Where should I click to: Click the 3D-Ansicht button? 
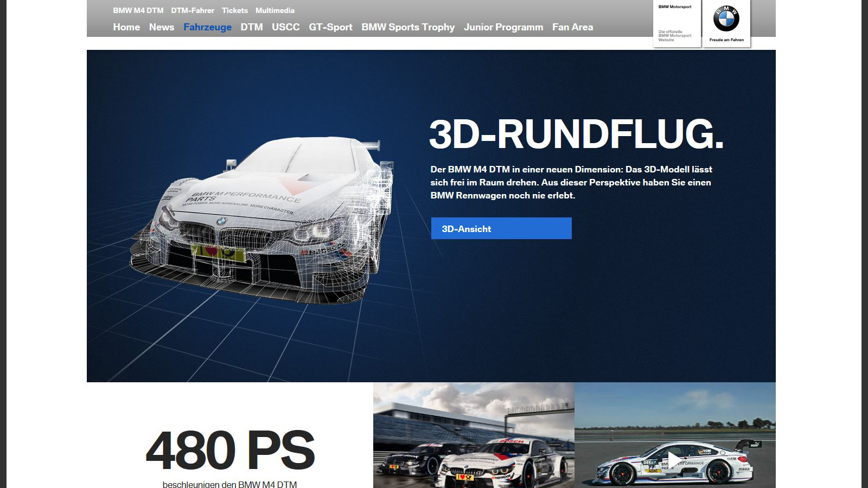[x=501, y=228]
